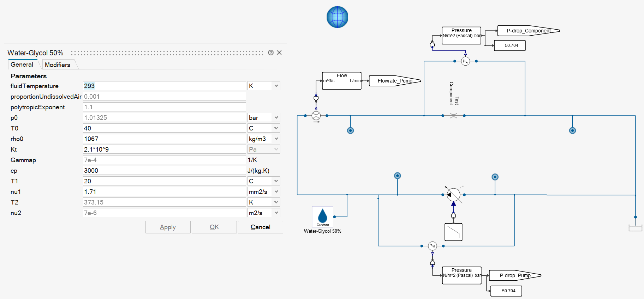Screen dimensions: 644x299
Task: Click the Apply button
Action: coord(168,227)
